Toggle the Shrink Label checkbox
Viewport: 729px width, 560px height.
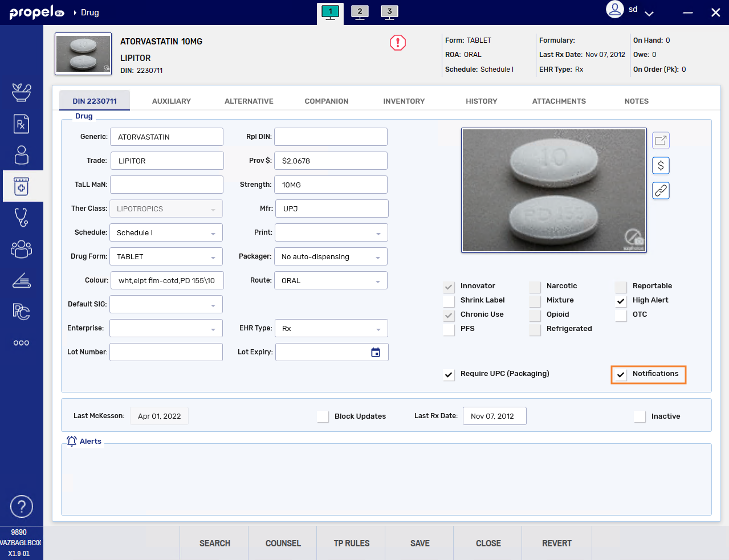(x=449, y=301)
